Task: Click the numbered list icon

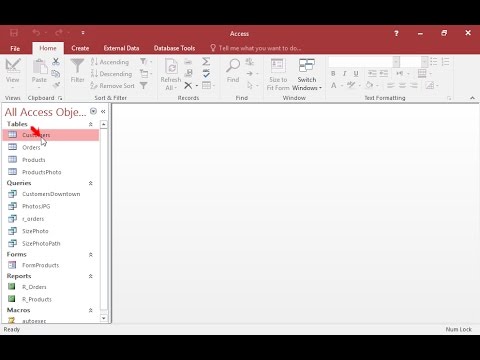Action: click(446, 62)
